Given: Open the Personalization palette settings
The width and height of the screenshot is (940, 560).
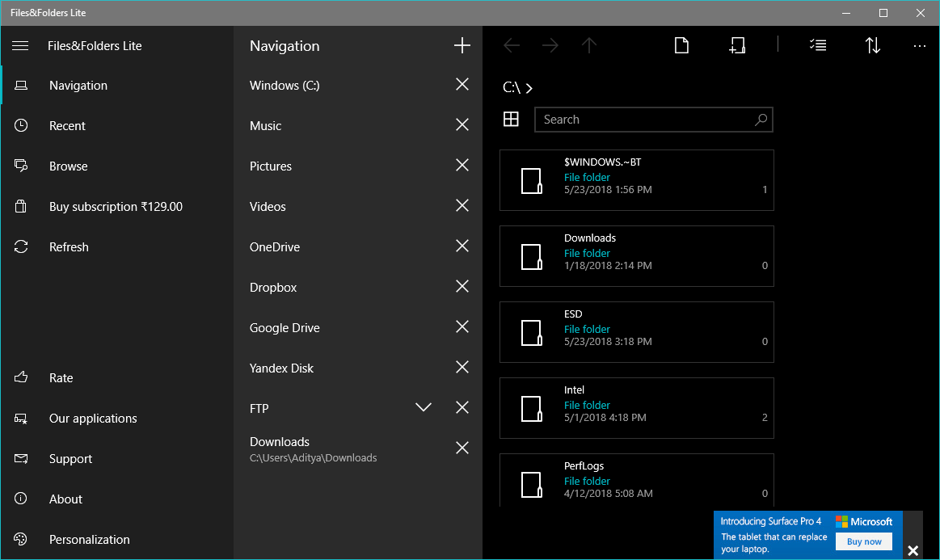Looking at the screenshot, I should point(89,540).
